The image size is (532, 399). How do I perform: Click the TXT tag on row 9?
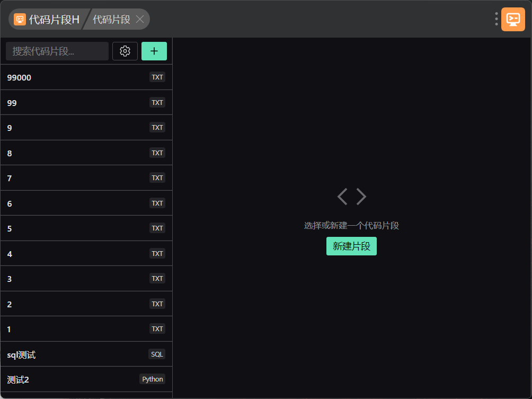click(x=157, y=127)
